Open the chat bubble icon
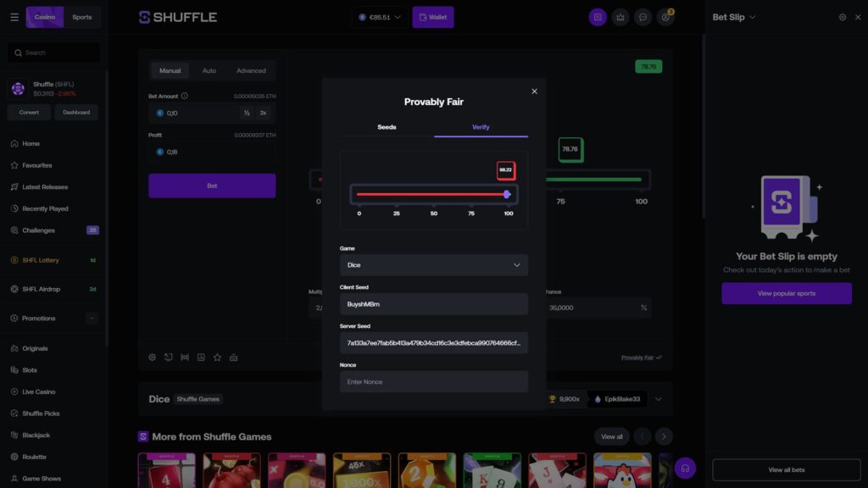Screen dimensions: 868x488 coord(643,17)
